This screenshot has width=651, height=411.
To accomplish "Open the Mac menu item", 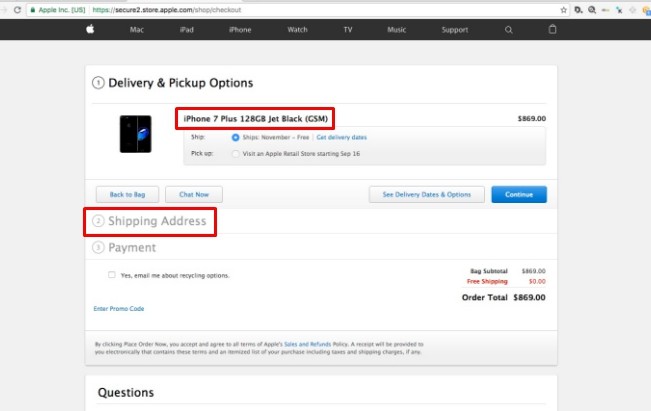I will pyautogui.click(x=137, y=30).
